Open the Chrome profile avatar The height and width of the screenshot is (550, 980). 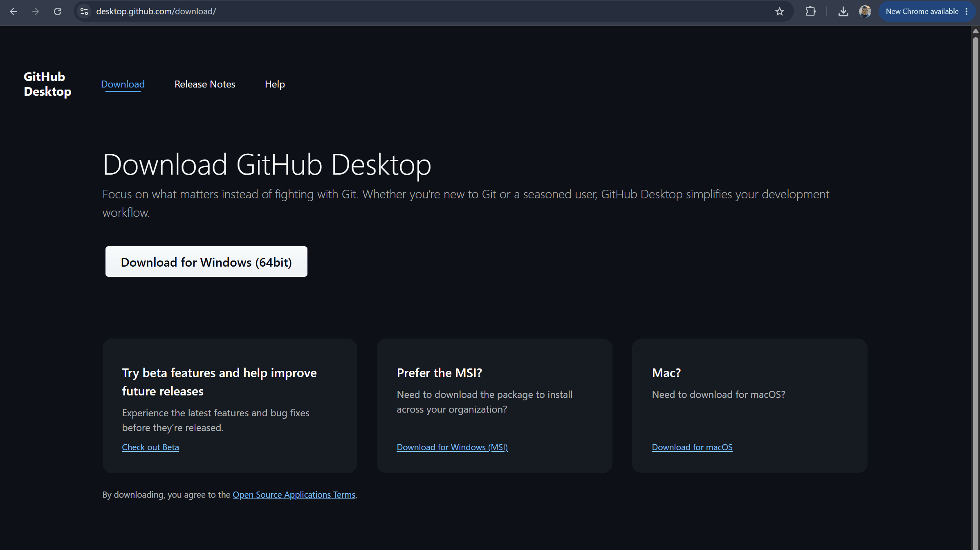click(x=865, y=11)
